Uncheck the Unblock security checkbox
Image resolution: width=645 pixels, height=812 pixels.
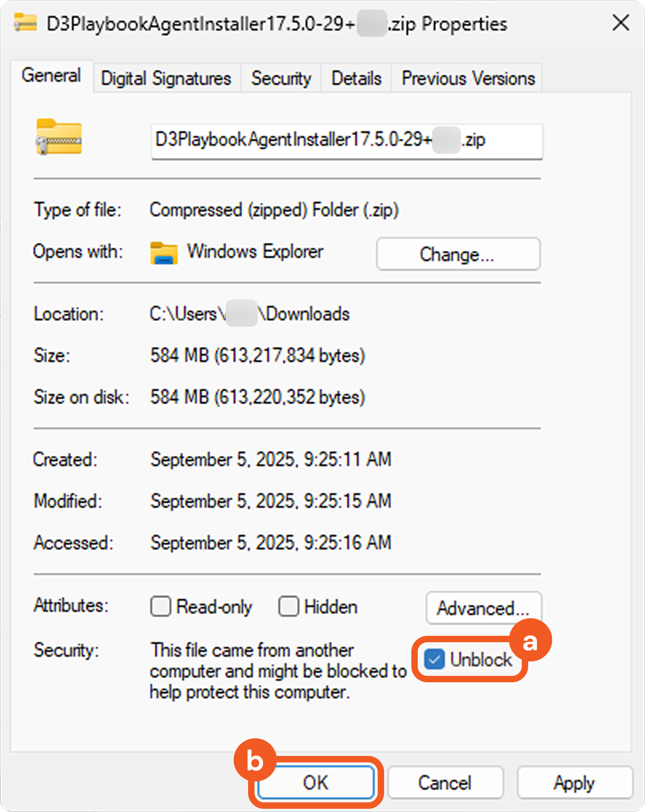(x=434, y=659)
